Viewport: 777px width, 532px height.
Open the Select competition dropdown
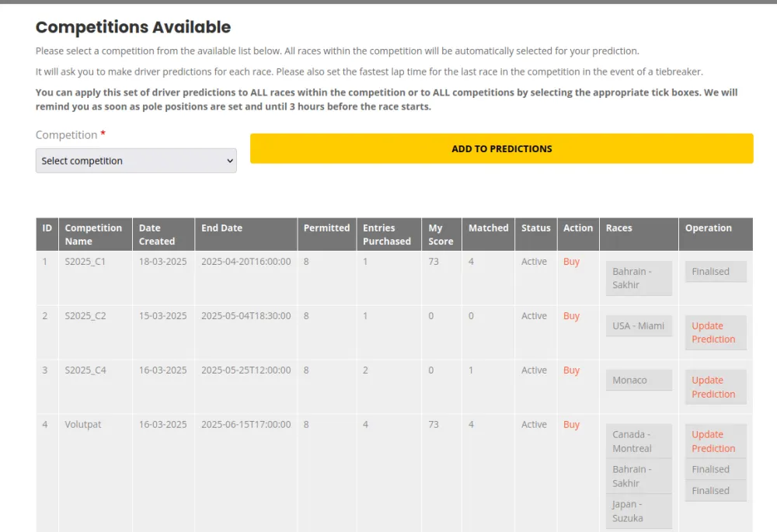tap(136, 161)
